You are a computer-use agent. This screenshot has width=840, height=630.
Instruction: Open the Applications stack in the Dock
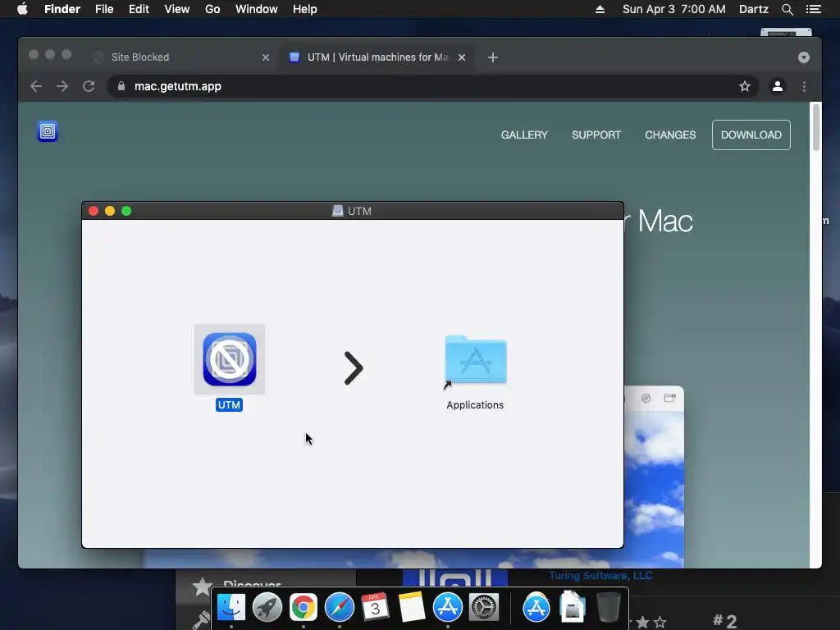coord(536,608)
